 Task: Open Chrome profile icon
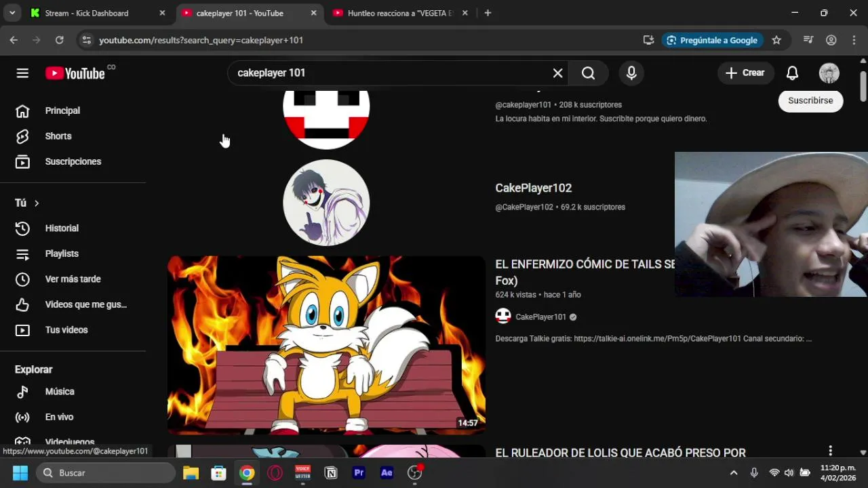(831, 40)
